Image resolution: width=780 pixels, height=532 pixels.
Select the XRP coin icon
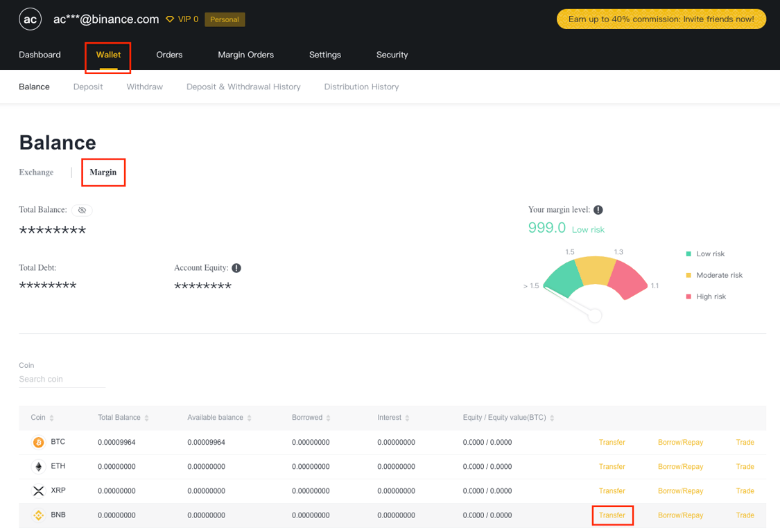pos(39,490)
